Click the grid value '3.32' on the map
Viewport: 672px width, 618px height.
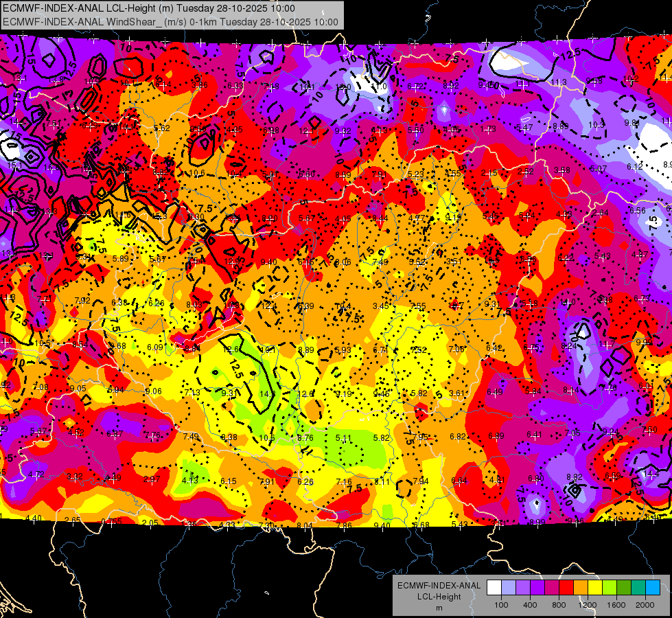pos(75,477)
